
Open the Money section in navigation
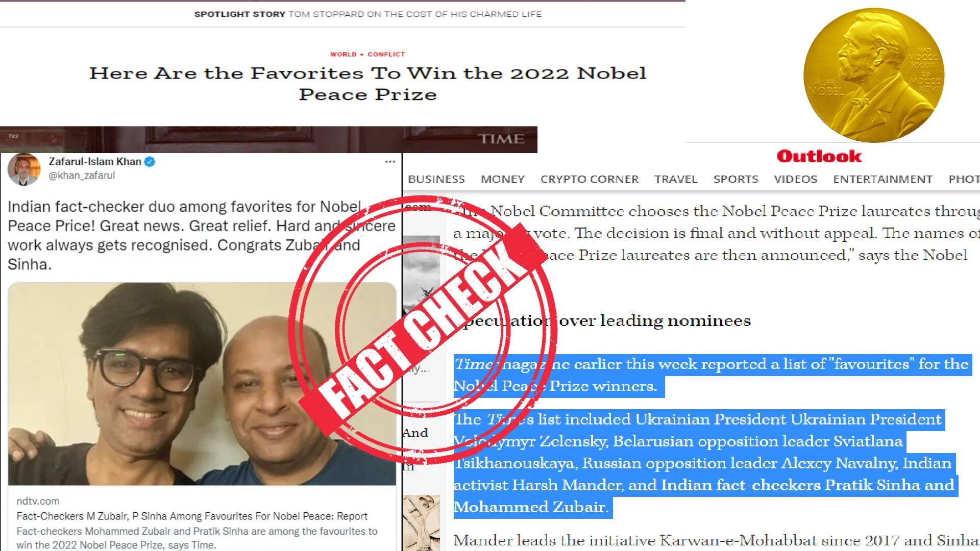pos(503,179)
